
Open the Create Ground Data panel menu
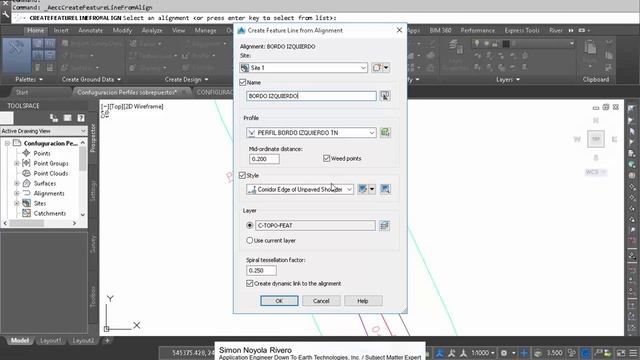pos(91,79)
